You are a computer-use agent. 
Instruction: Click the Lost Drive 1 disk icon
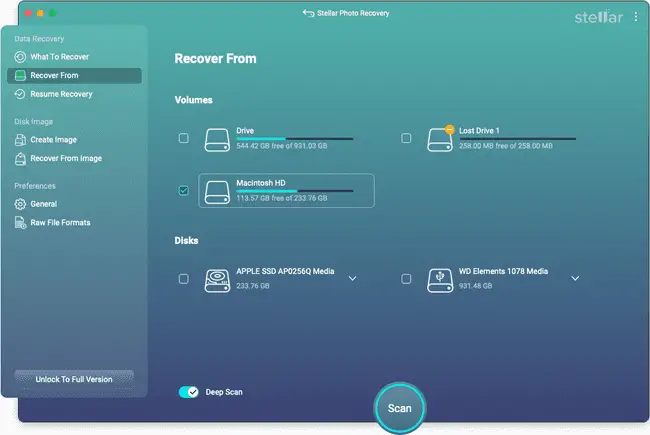(x=440, y=140)
